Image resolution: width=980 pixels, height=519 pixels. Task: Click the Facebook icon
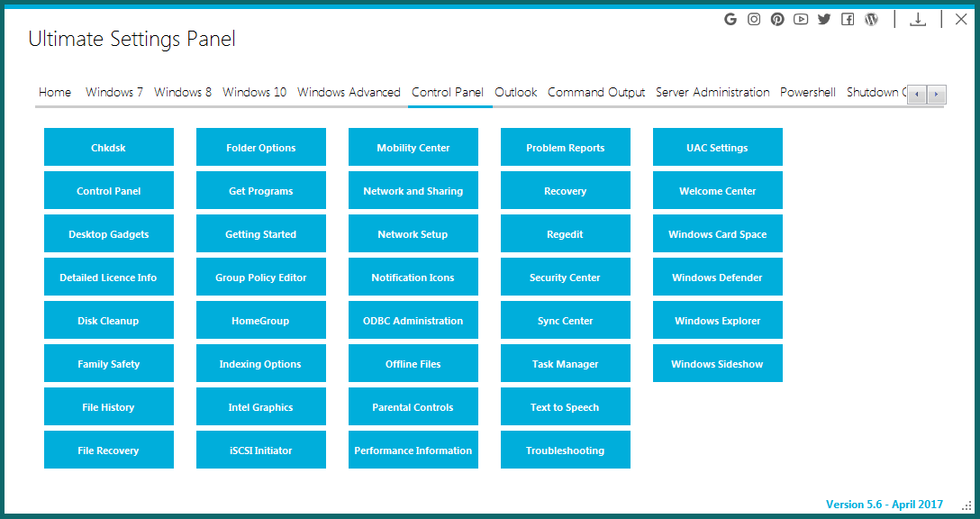848,19
